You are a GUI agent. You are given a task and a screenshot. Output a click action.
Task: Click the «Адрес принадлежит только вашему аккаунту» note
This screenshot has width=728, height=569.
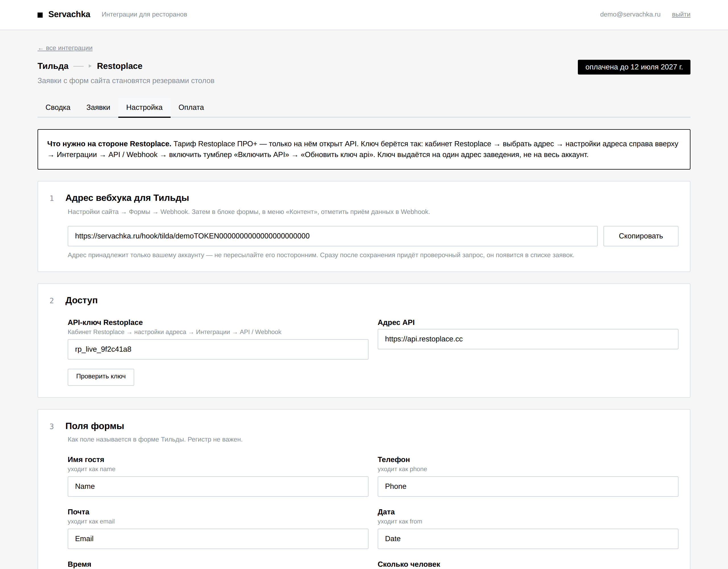coord(321,255)
